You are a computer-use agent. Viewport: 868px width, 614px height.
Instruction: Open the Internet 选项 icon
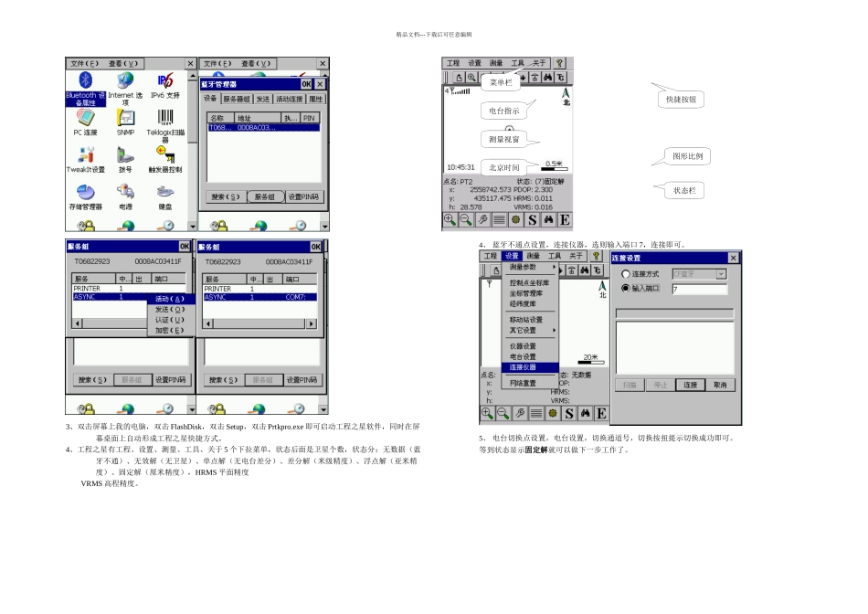tap(125, 88)
